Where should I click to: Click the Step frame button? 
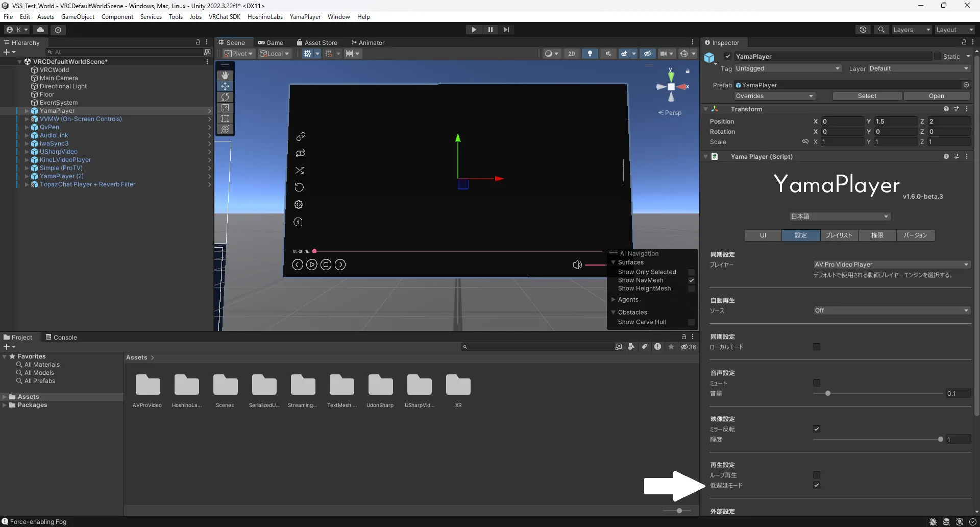pyautogui.click(x=506, y=30)
